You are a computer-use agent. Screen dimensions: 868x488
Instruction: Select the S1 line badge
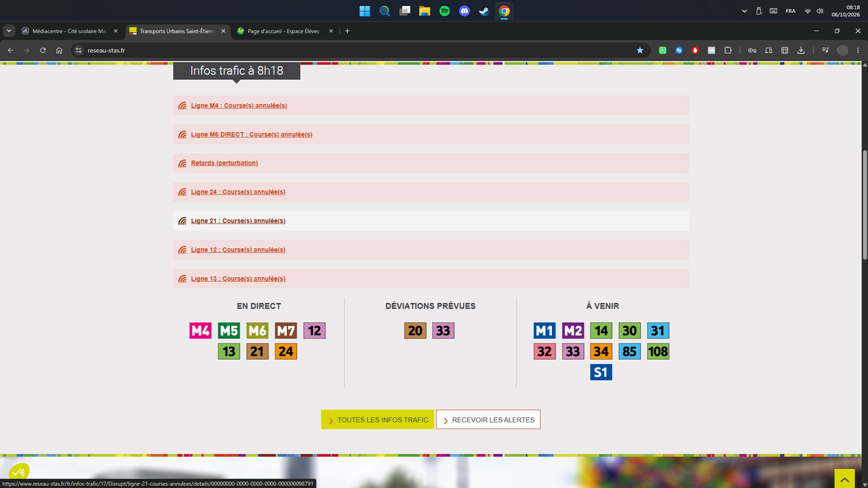coord(601,372)
